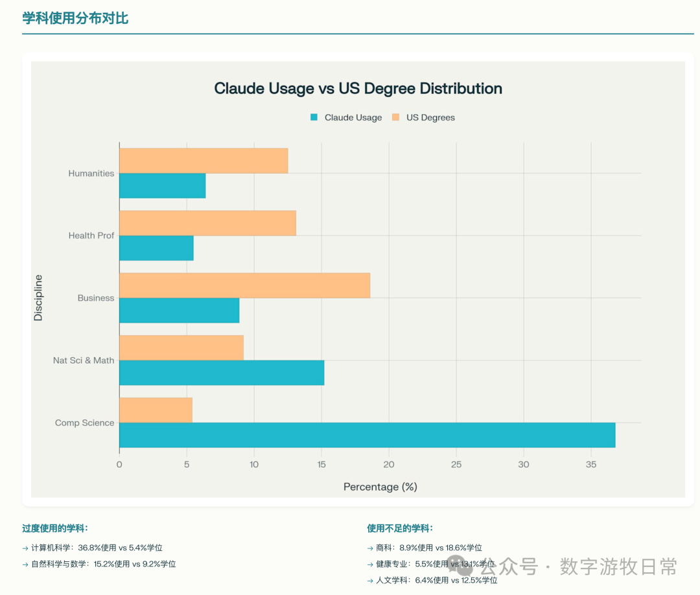700x595 pixels.
Task: Click the arrow bullet before 商科
Action: 370,548
